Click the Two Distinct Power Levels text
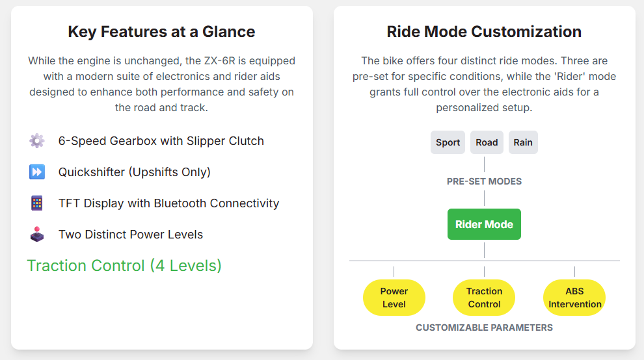This screenshot has width=644, height=360. 131,235
